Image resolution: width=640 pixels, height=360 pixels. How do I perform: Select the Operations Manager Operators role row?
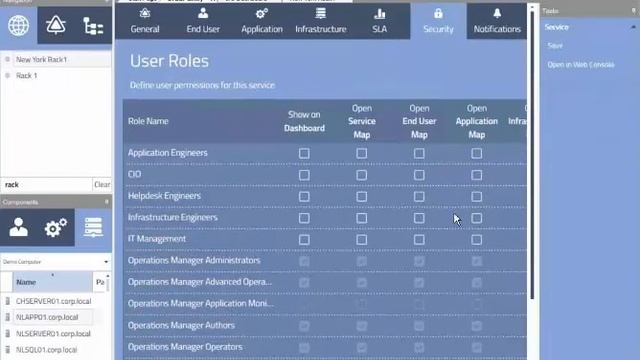point(325,347)
